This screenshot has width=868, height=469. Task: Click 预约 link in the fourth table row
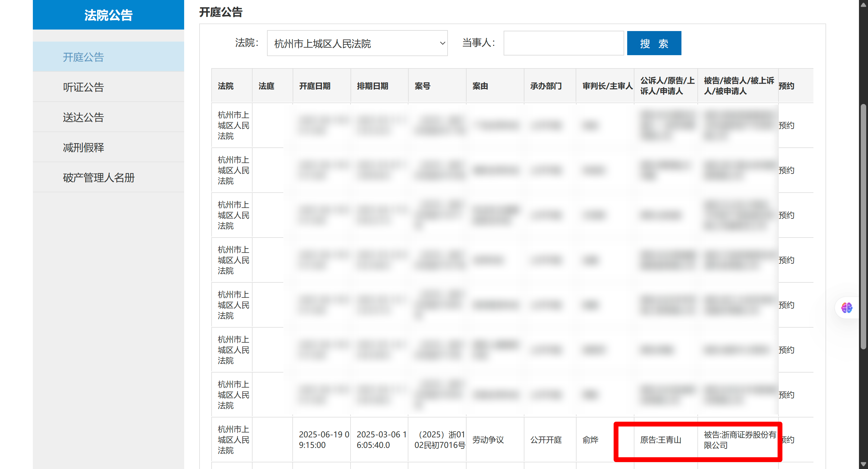(786, 260)
